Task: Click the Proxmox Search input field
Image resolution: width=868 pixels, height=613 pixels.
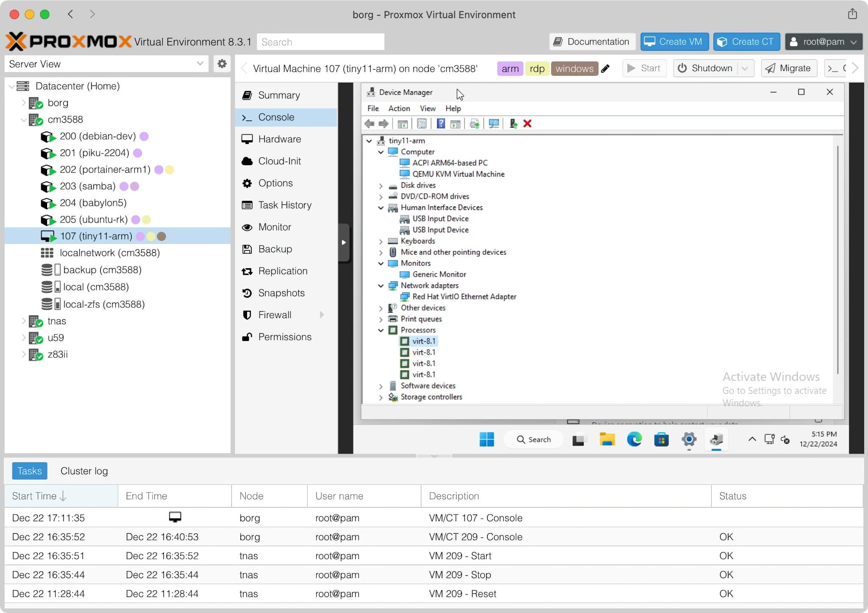Action: [x=320, y=42]
